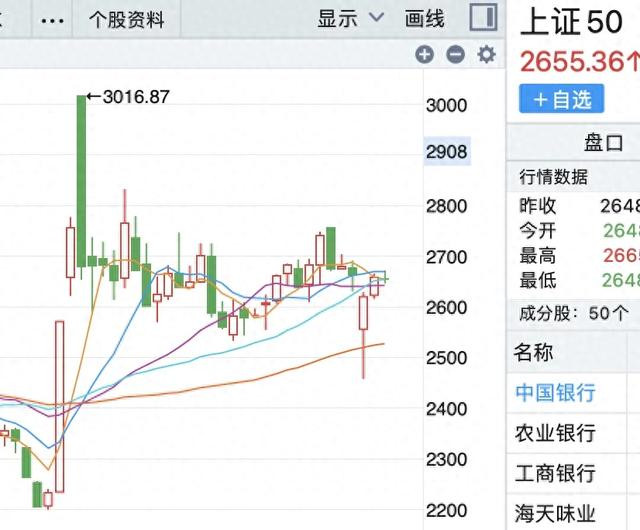Image resolution: width=640 pixels, height=530 pixels.
Task: Open the 显示 dropdown menu
Action: click(351, 18)
